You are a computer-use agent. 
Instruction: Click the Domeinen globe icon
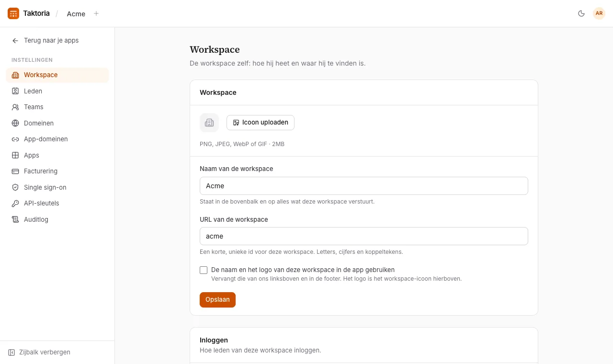pyautogui.click(x=15, y=123)
